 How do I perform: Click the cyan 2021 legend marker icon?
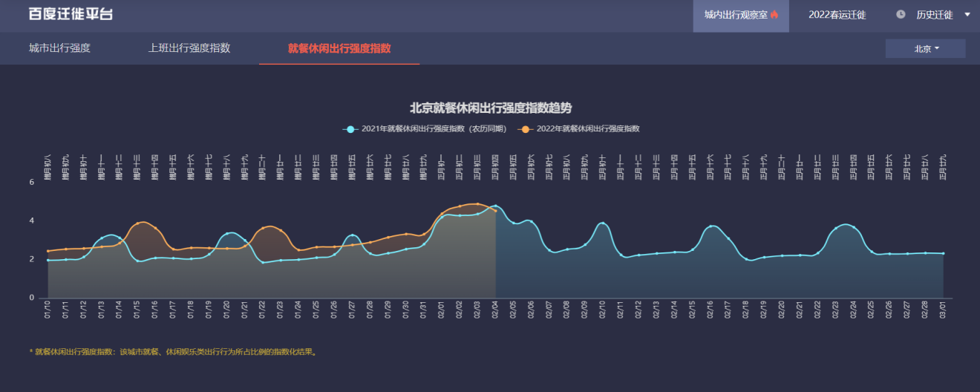(x=350, y=129)
